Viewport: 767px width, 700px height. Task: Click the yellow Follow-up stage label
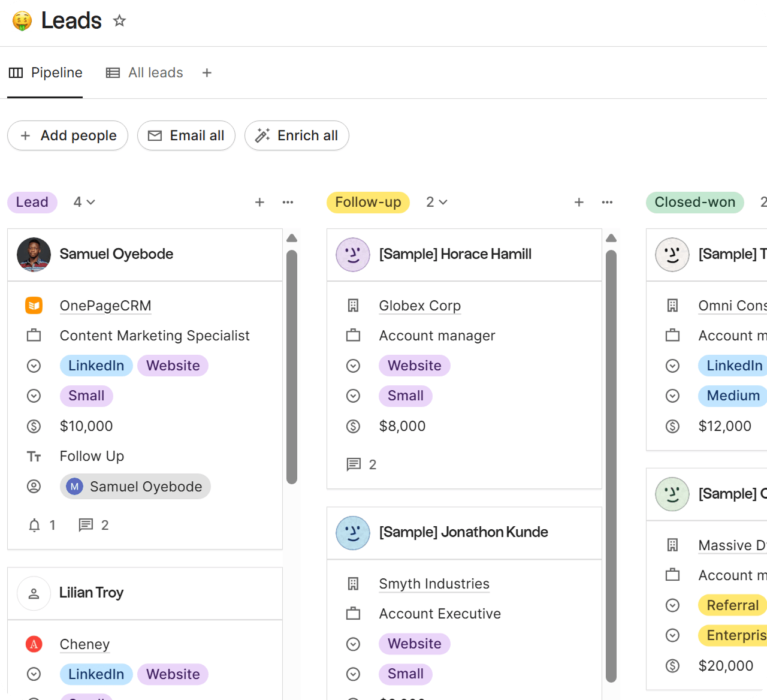tap(368, 202)
